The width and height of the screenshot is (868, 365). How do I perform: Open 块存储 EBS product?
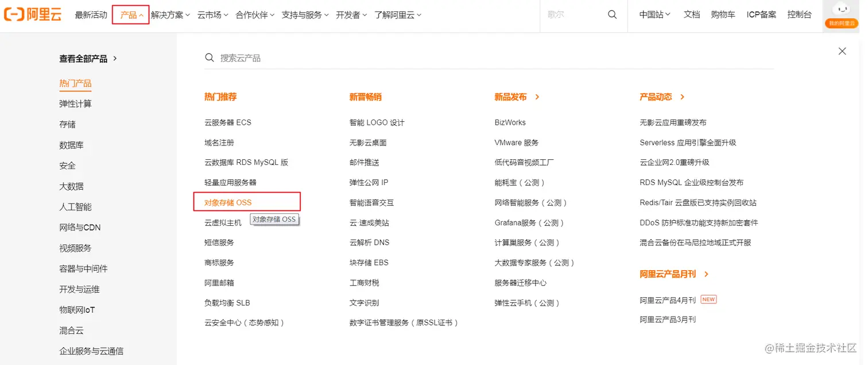click(369, 263)
